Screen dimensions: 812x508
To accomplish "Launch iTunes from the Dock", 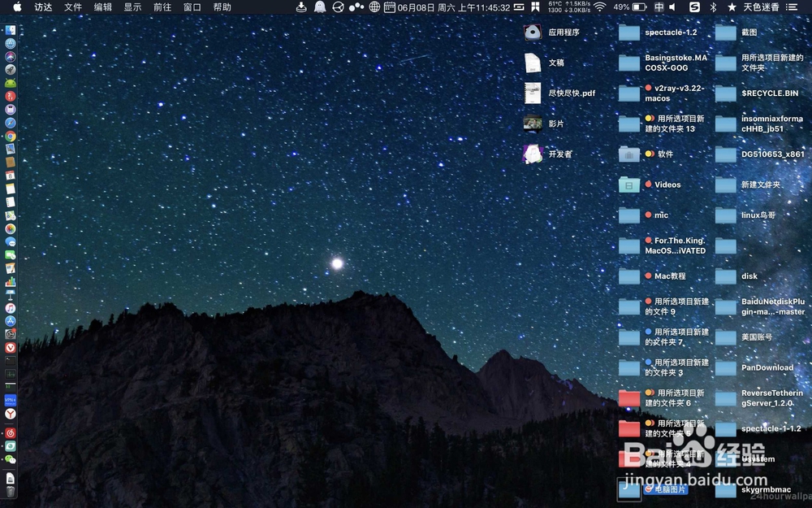I will (x=11, y=308).
